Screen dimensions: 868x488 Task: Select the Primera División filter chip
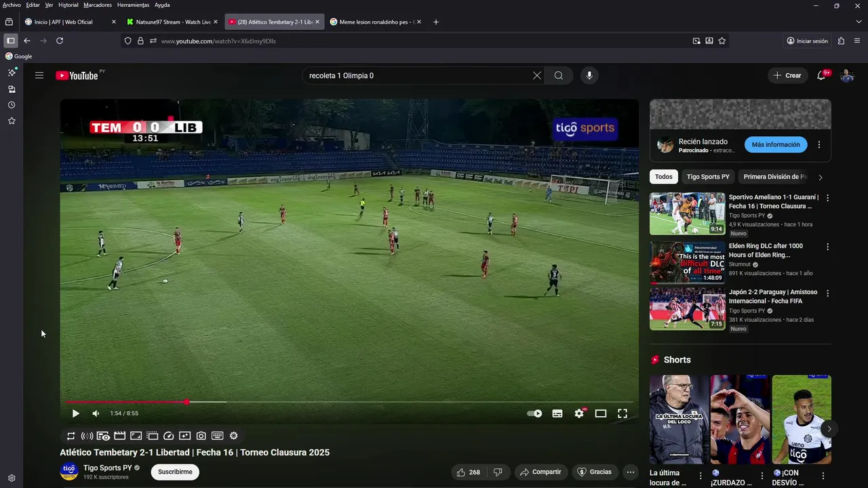click(775, 177)
